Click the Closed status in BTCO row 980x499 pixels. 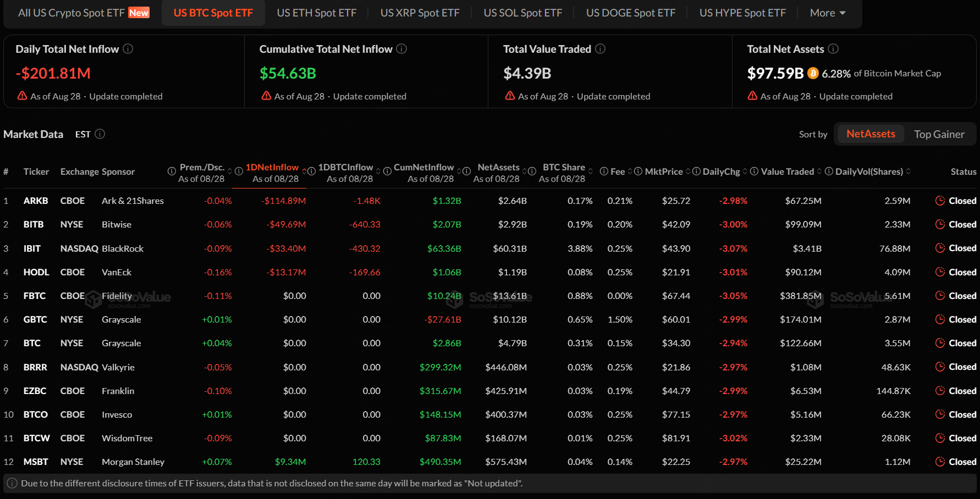point(962,414)
